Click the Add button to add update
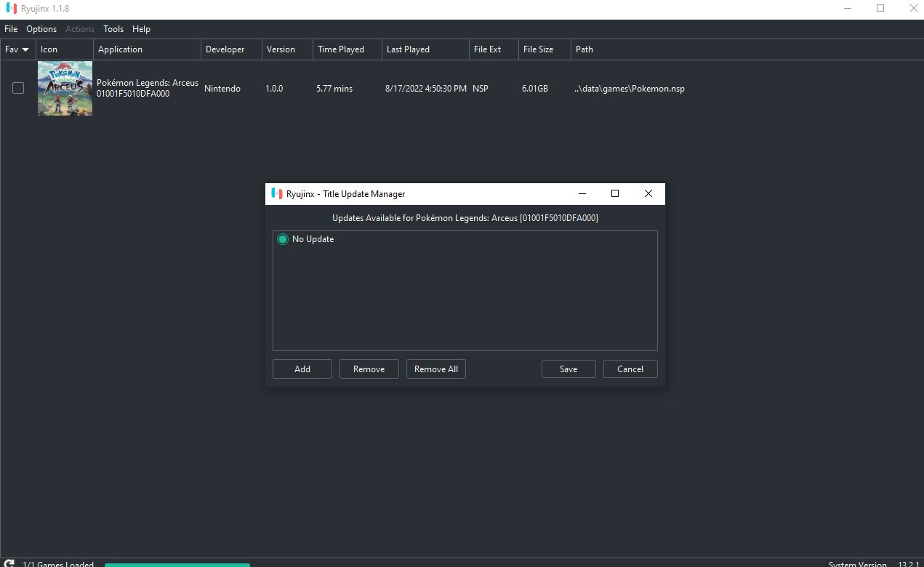Image resolution: width=924 pixels, height=567 pixels. click(302, 369)
